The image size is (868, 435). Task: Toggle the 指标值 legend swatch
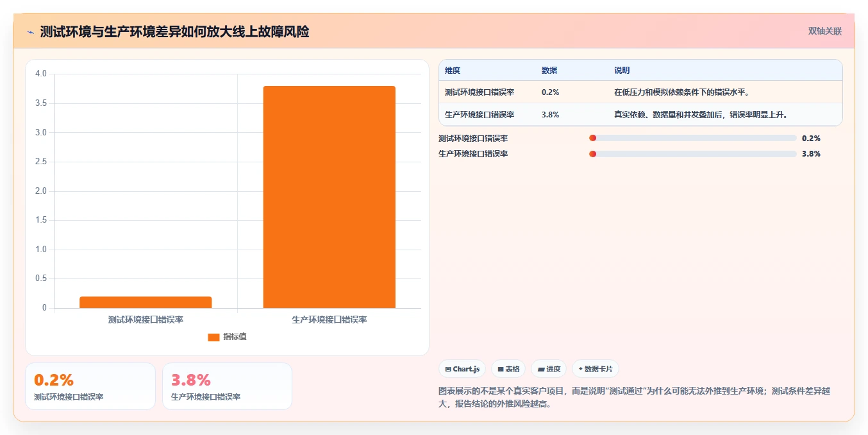pos(213,337)
